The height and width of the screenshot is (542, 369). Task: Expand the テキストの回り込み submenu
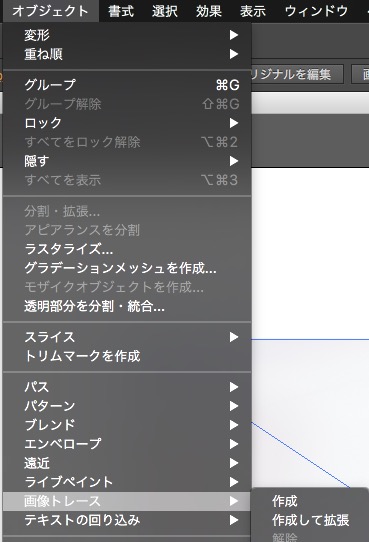coord(127,520)
